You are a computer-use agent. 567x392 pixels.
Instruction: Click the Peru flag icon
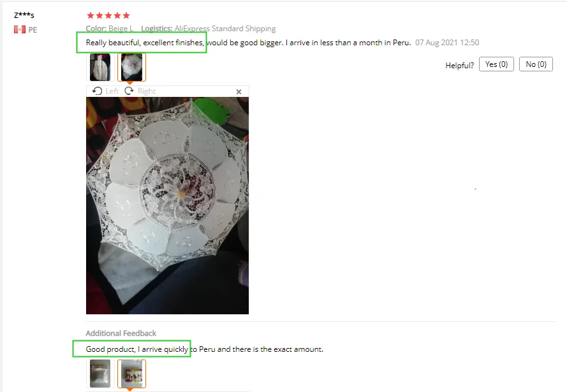click(20, 29)
